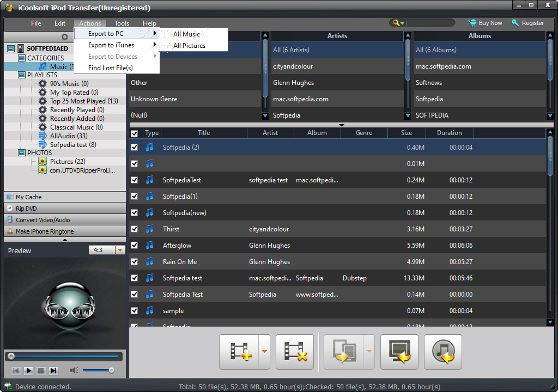558x392 pixels.
Task: Click the Export to device icon
Action: click(x=344, y=352)
